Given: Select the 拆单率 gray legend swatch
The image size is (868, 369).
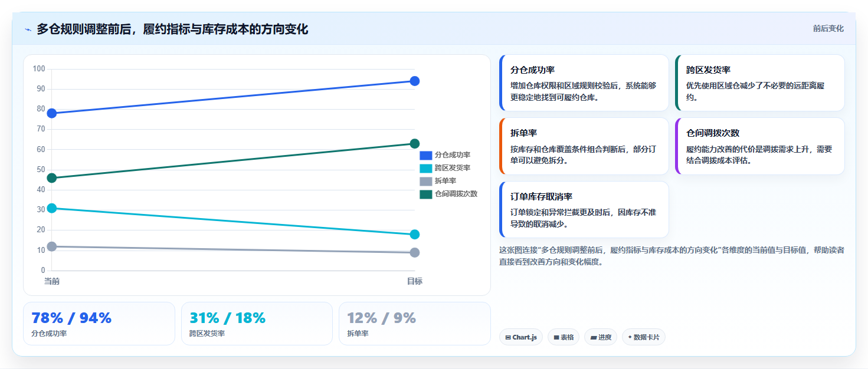Looking at the screenshot, I should 425,181.
